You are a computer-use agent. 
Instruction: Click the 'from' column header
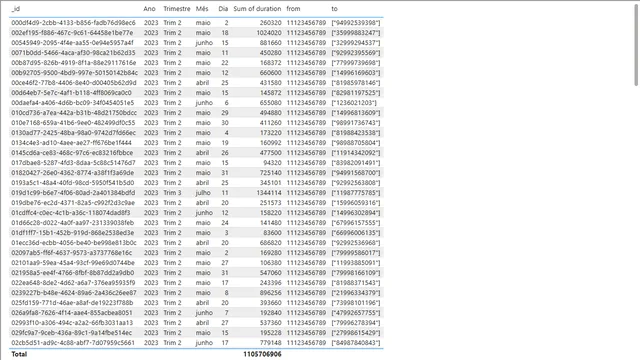[293, 9]
